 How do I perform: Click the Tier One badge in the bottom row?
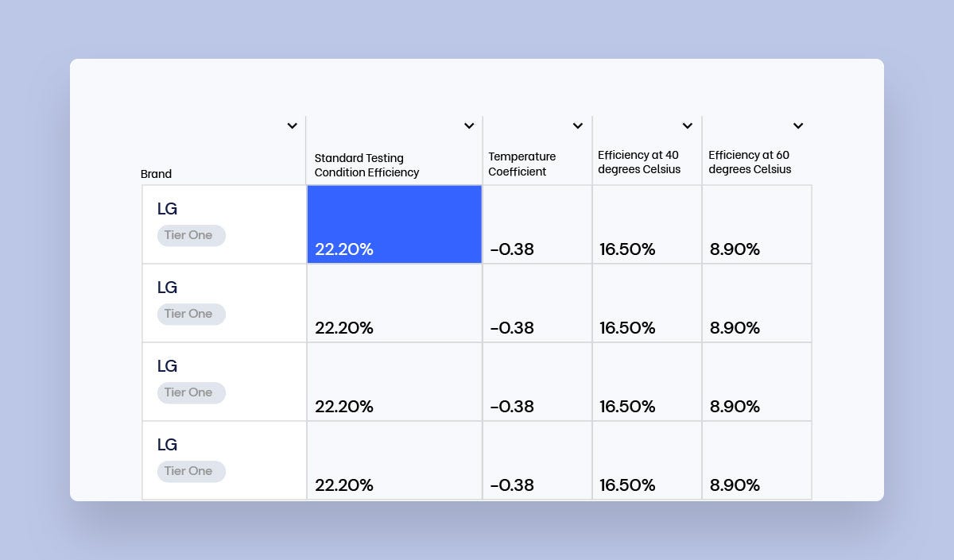point(191,471)
